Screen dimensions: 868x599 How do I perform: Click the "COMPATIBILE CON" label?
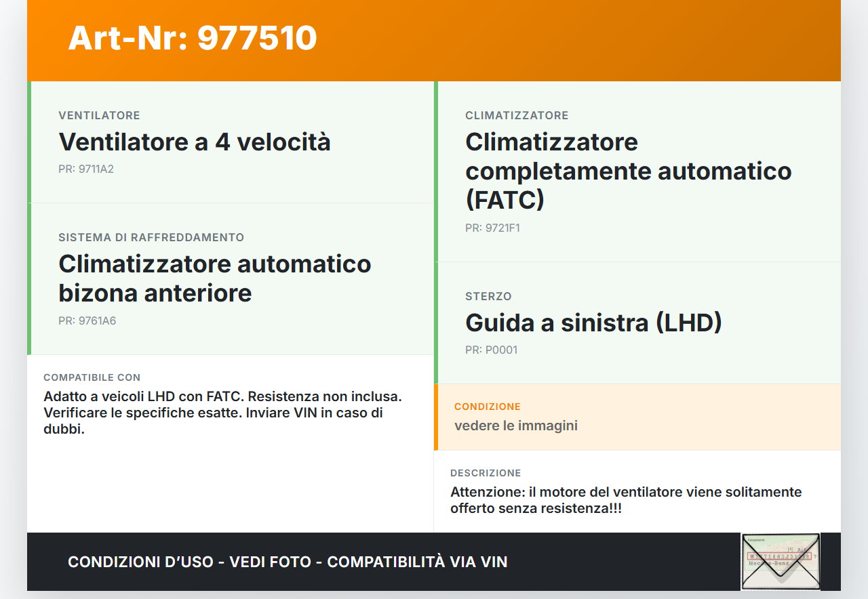pos(92,377)
